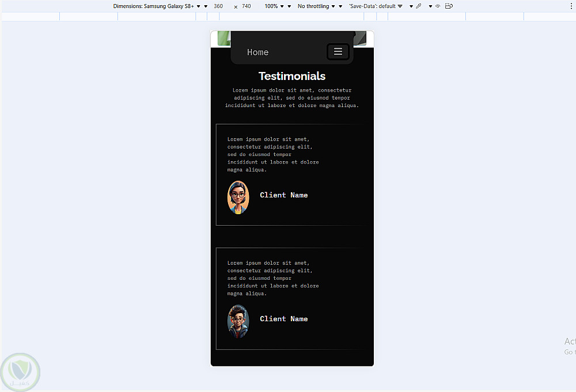This screenshot has width=576, height=392.
Task: Open the hamburger navigation menu
Action: [338, 52]
